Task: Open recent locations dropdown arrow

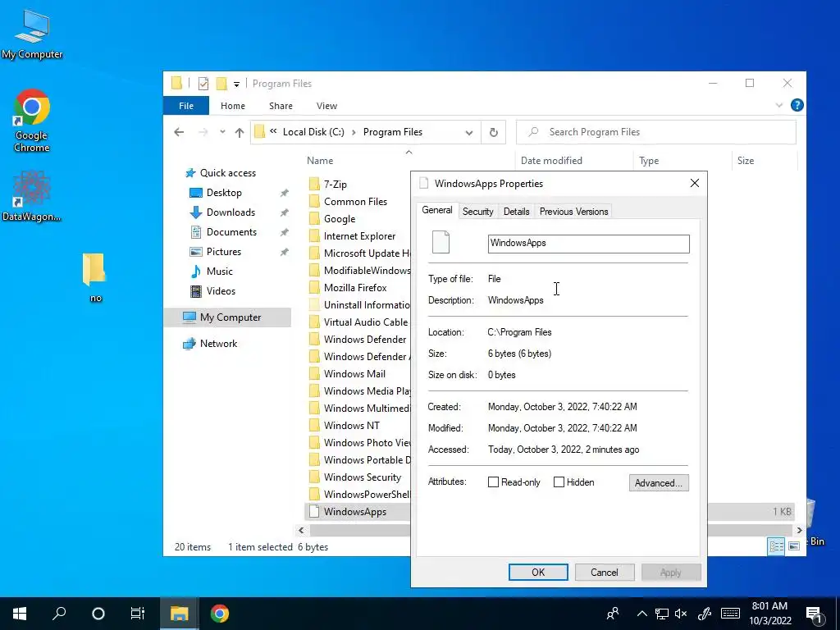Action: click(222, 132)
